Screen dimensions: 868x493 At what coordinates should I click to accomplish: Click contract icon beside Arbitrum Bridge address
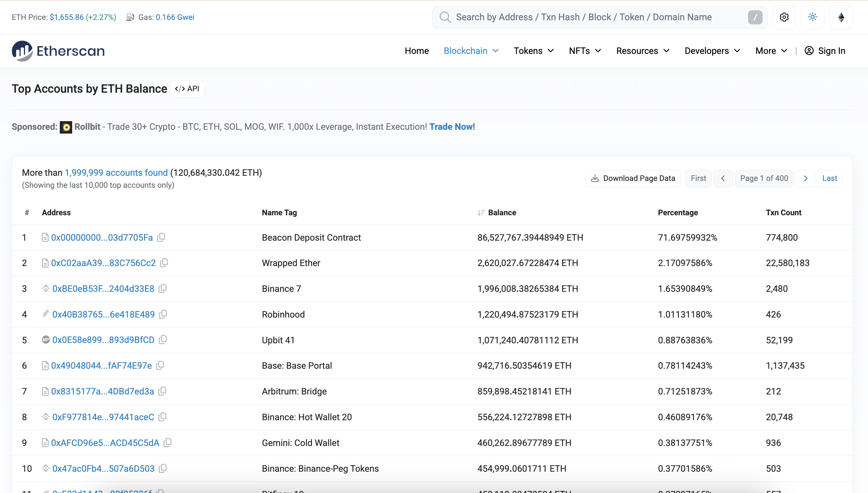(x=45, y=391)
